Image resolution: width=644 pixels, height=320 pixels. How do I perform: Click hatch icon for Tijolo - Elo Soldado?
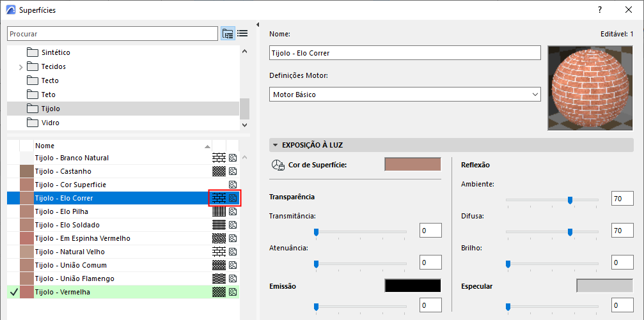219,225
